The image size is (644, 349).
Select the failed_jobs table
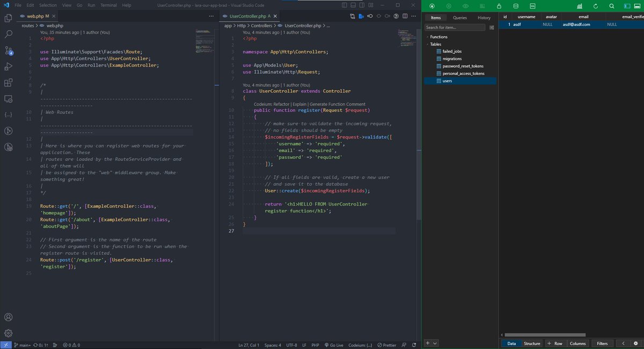tap(452, 52)
